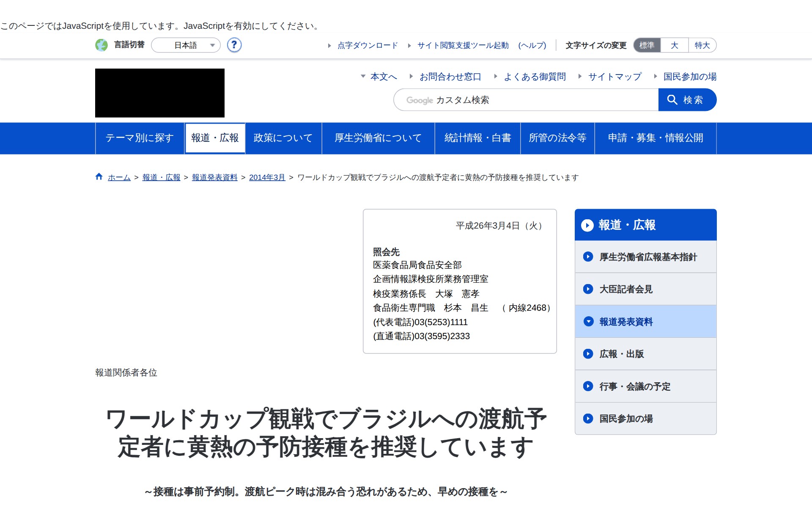Click the magnifier 検索 search button

pyautogui.click(x=687, y=100)
